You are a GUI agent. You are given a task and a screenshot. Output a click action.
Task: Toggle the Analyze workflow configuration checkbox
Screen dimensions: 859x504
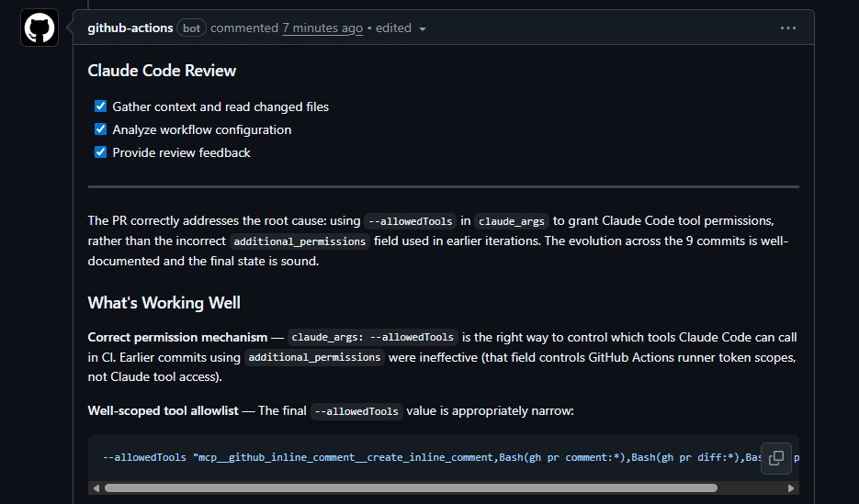101,129
